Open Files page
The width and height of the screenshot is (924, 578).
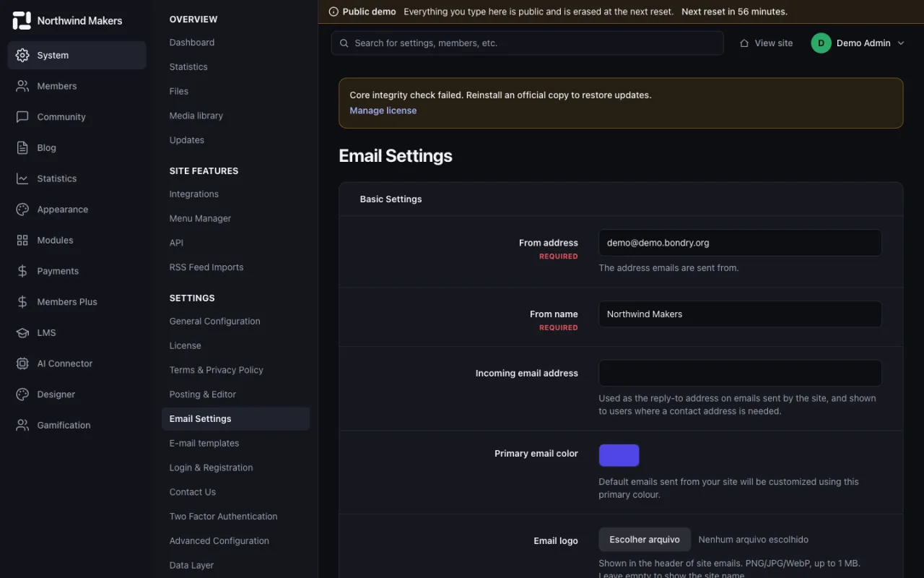coord(179,92)
